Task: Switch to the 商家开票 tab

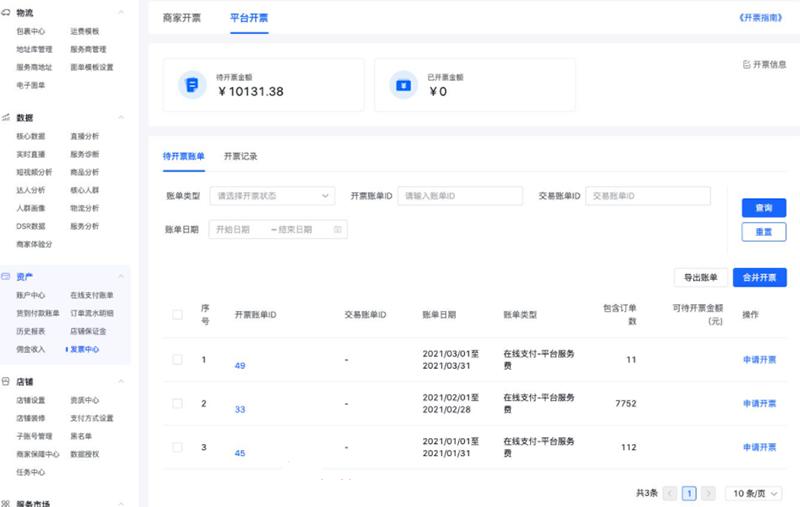Action: pos(181,18)
